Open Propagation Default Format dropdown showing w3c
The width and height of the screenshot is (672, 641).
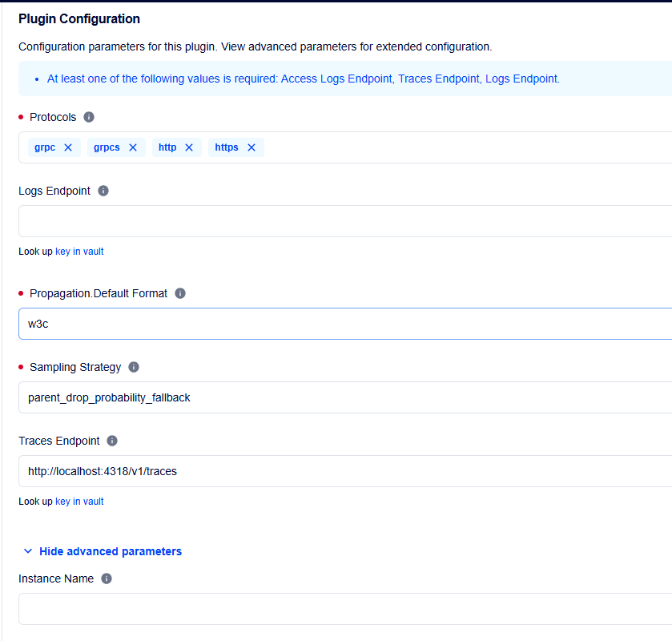(344, 324)
